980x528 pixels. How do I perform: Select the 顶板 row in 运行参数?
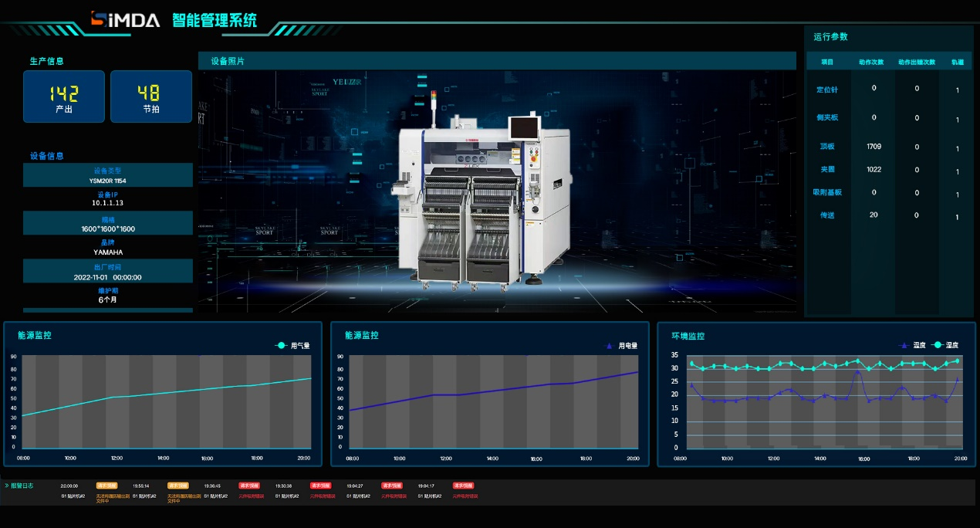[827, 147]
